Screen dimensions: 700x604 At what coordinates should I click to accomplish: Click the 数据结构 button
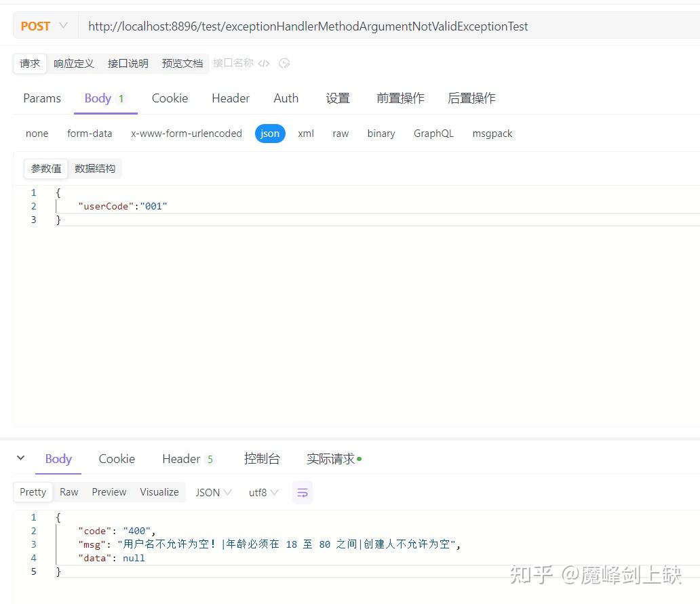tap(95, 168)
